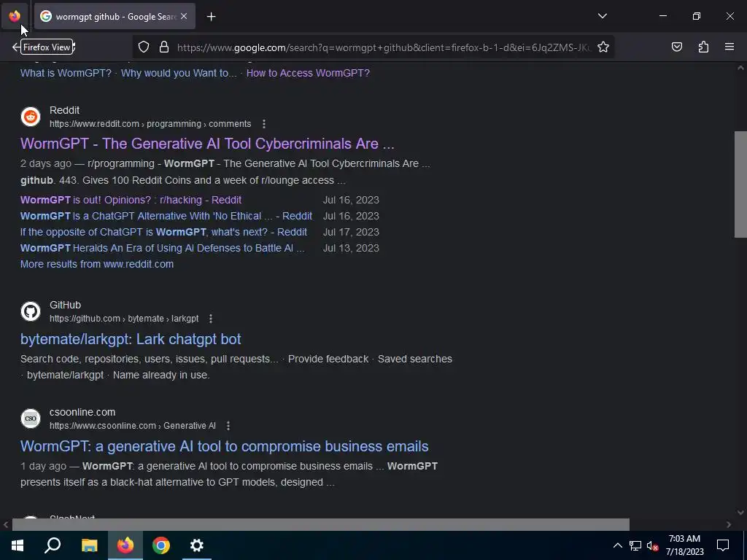Image resolution: width=747 pixels, height=560 pixels.
Task: Click the network status tray icon
Action: pyautogui.click(x=635, y=545)
